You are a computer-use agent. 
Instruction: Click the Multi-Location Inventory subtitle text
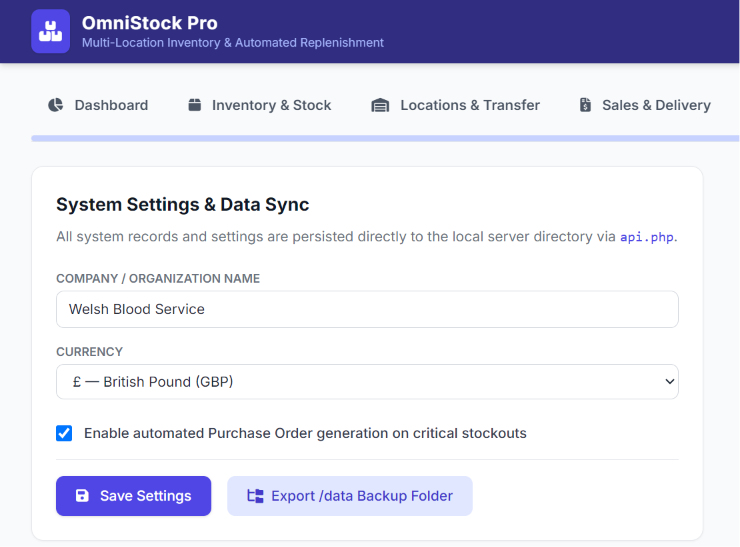coord(233,42)
